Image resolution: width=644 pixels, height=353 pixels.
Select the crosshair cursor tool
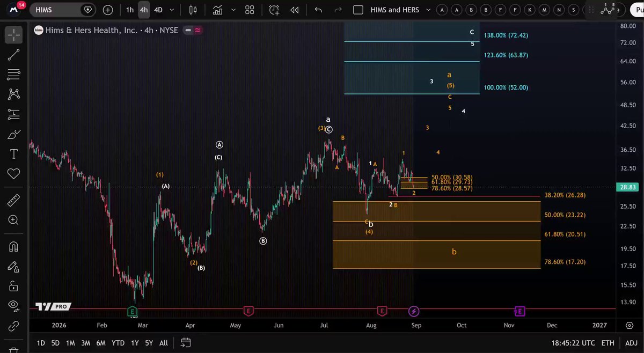point(14,35)
